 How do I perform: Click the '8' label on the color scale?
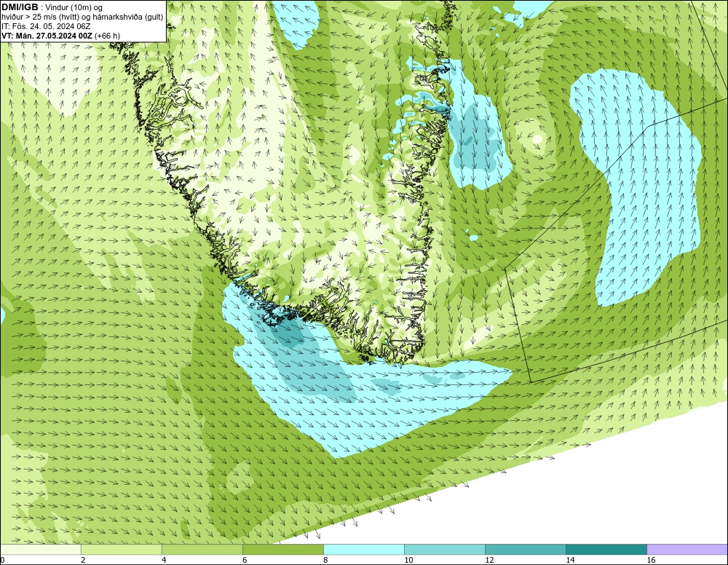point(325,561)
